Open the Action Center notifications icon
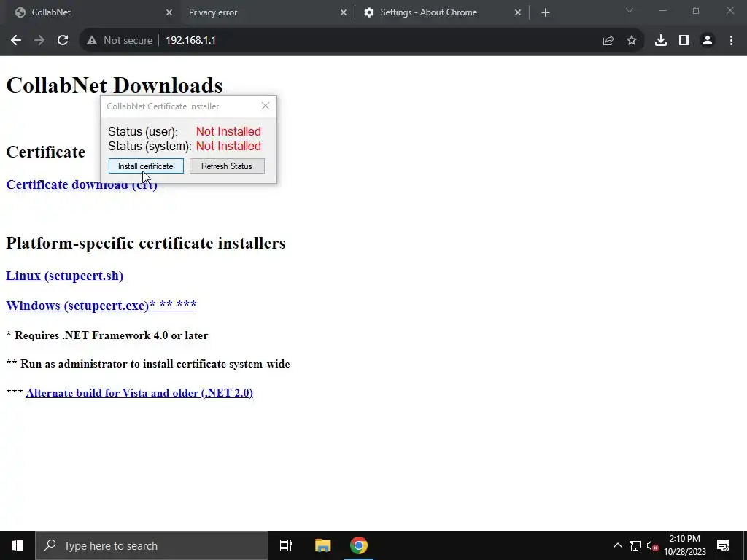The image size is (747, 560). (723, 545)
